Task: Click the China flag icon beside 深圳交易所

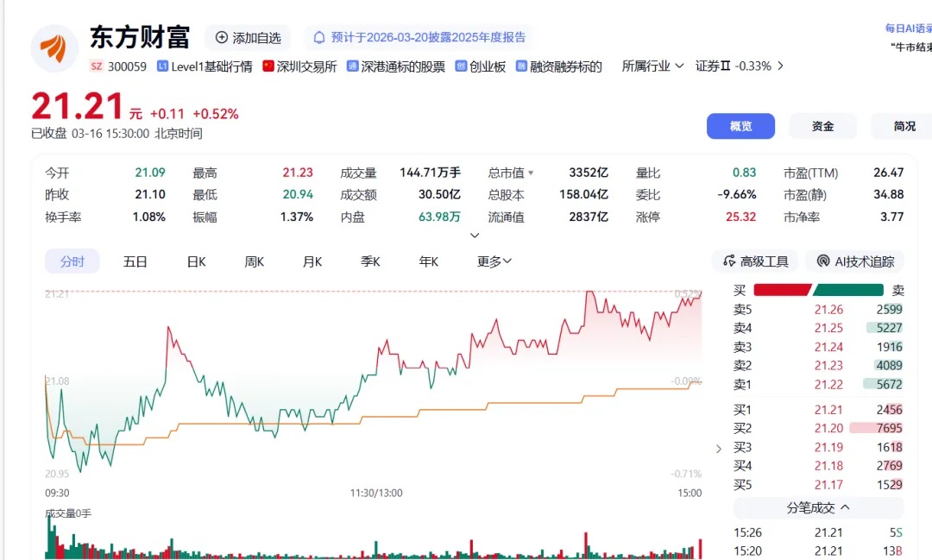Action: (268, 66)
